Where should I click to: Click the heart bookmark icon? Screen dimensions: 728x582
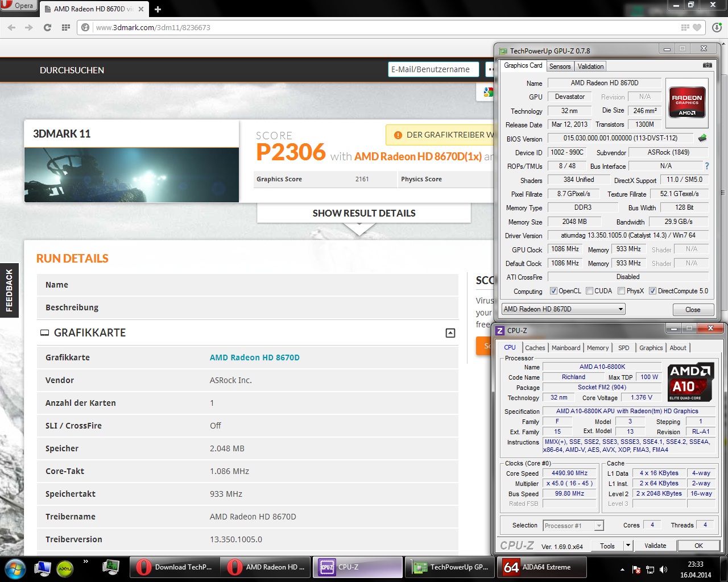click(697, 27)
